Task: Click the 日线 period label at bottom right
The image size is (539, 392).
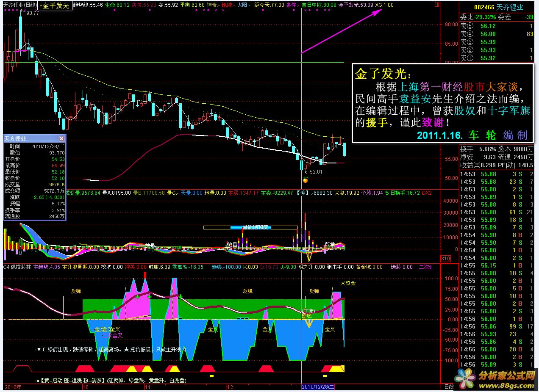Action: (449, 387)
